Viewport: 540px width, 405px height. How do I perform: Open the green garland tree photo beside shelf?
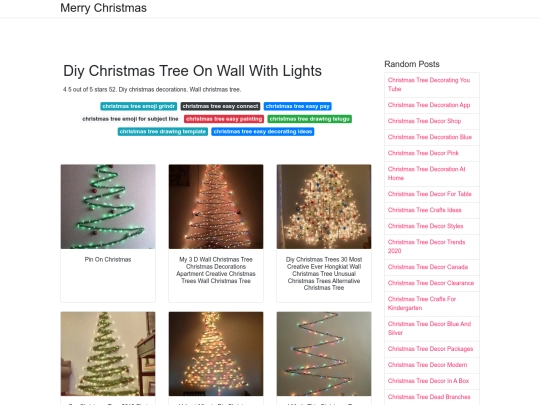pos(108,354)
